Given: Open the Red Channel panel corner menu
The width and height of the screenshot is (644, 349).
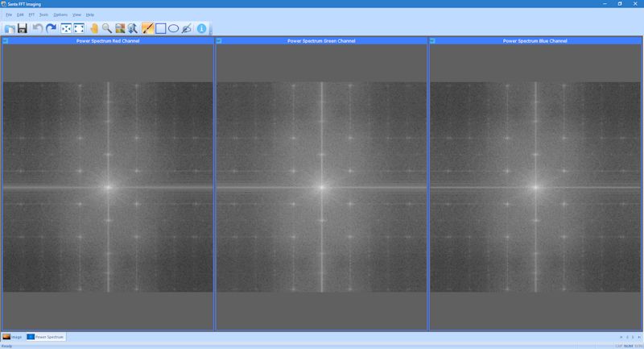Looking at the screenshot, I should tap(5, 41).
